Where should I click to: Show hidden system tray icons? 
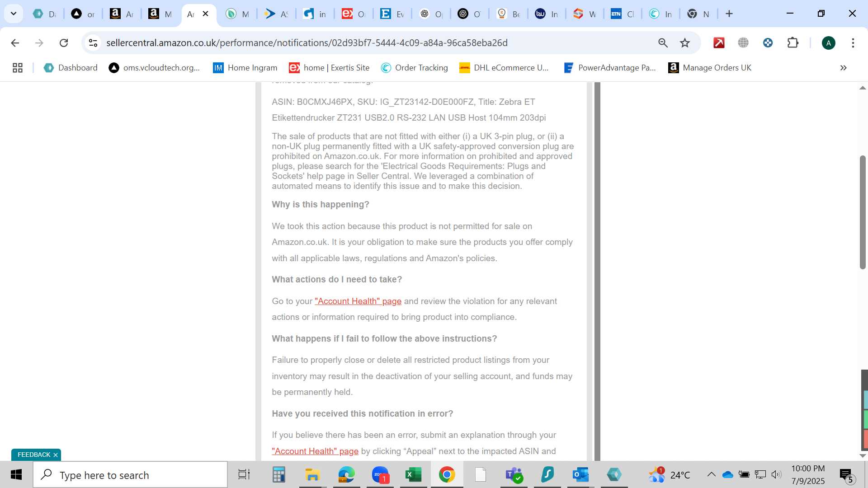(711, 474)
